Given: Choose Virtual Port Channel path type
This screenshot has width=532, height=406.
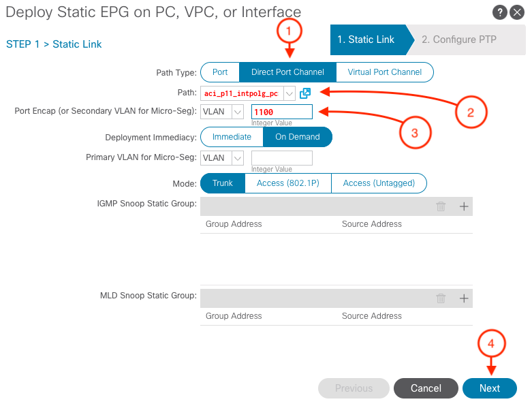Looking at the screenshot, I should (384, 72).
